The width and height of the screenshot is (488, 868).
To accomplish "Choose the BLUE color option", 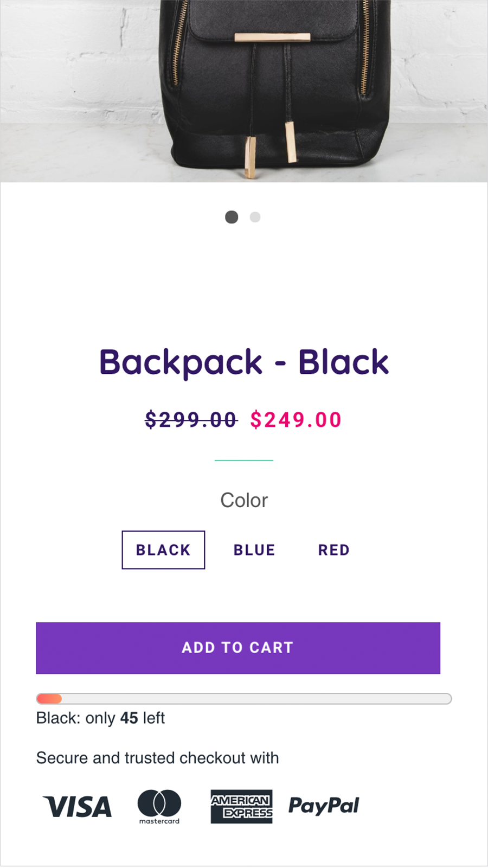I will pos(254,550).
